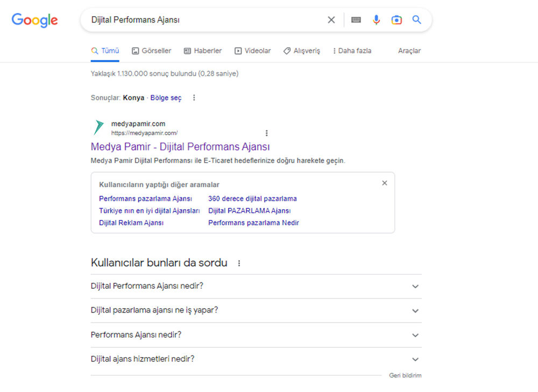The height and width of the screenshot is (392, 538).
Task: Expand Dijital ajans hizmetleri nedir? question
Action: pyautogui.click(x=256, y=359)
